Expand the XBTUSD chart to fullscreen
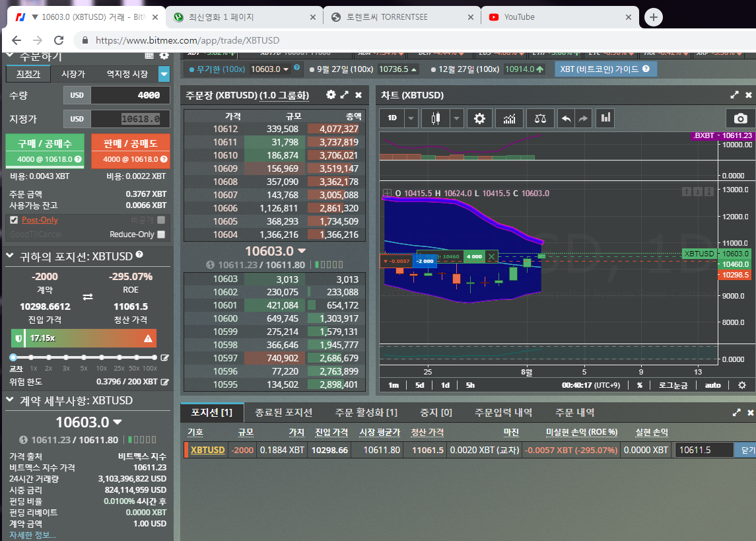This screenshot has height=541, width=756. point(734,95)
